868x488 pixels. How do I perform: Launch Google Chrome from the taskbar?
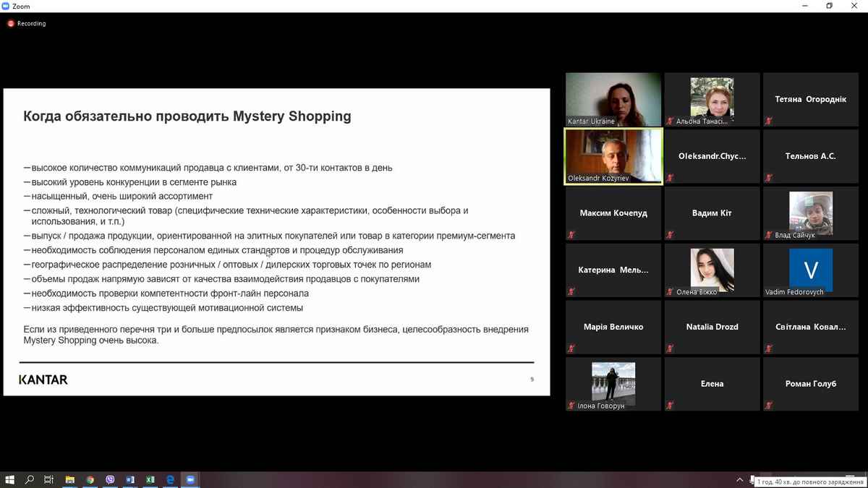click(90, 479)
